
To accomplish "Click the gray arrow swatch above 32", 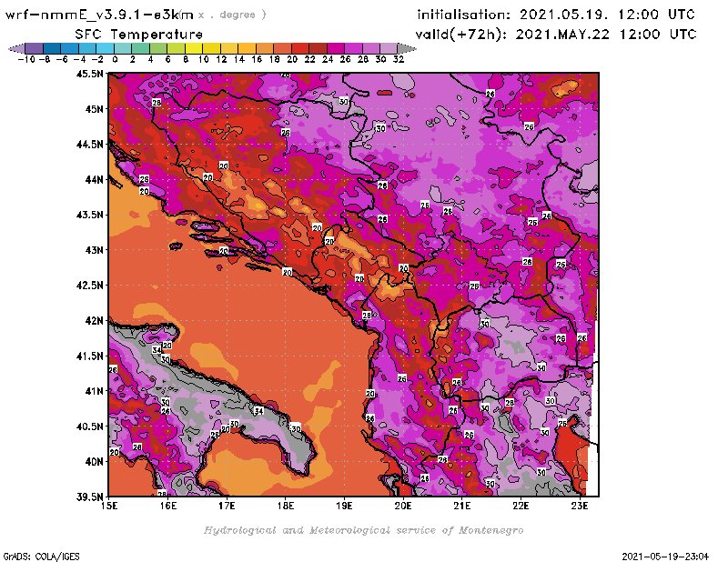I will point(407,48).
